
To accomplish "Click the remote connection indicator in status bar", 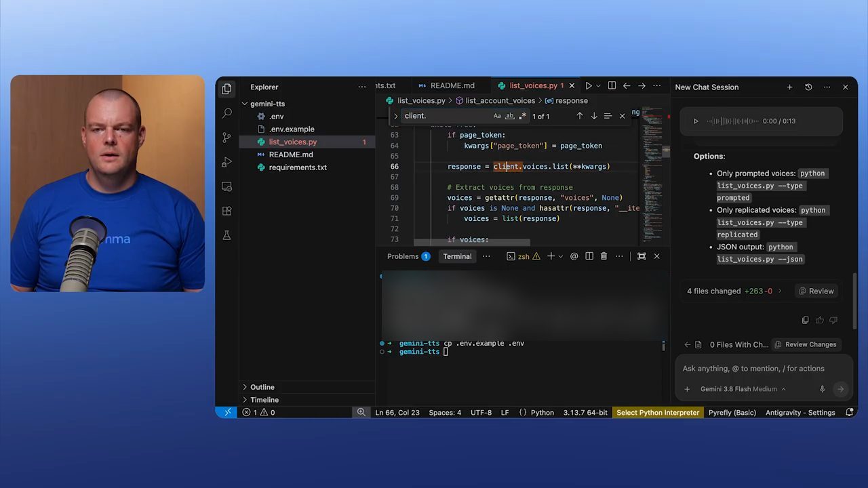I will click(227, 412).
